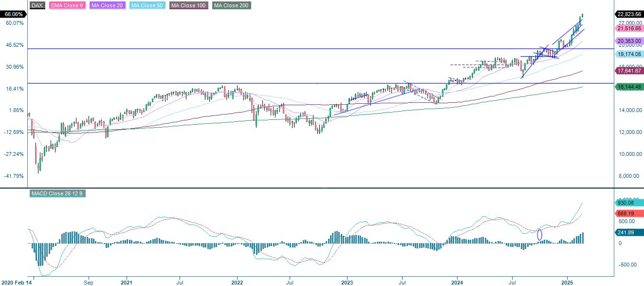Click the red 688.19 signal line tag
Image resolution: width=644 pixels, height=286 pixels.
click(x=628, y=213)
